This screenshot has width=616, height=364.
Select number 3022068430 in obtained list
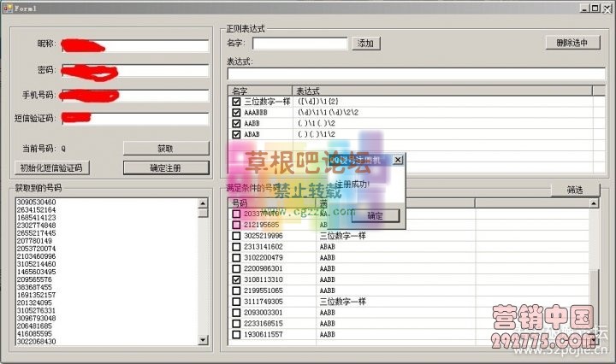click(37, 341)
